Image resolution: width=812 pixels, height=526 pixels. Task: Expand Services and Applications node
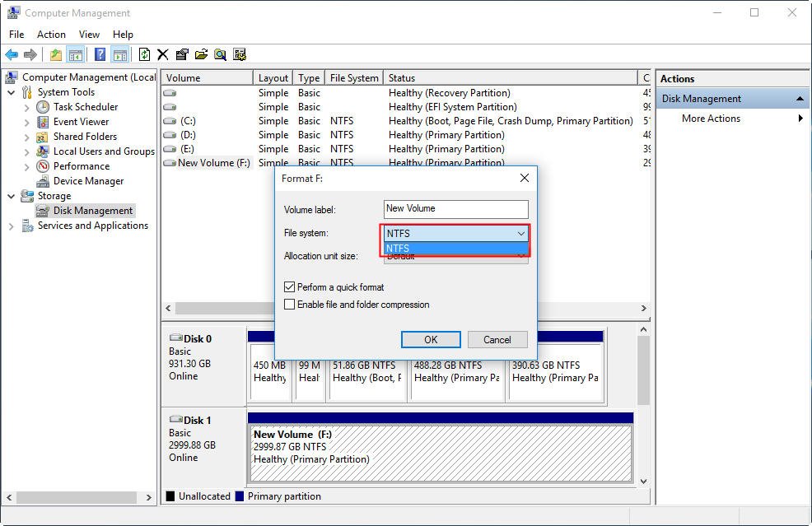pyautogui.click(x=11, y=226)
